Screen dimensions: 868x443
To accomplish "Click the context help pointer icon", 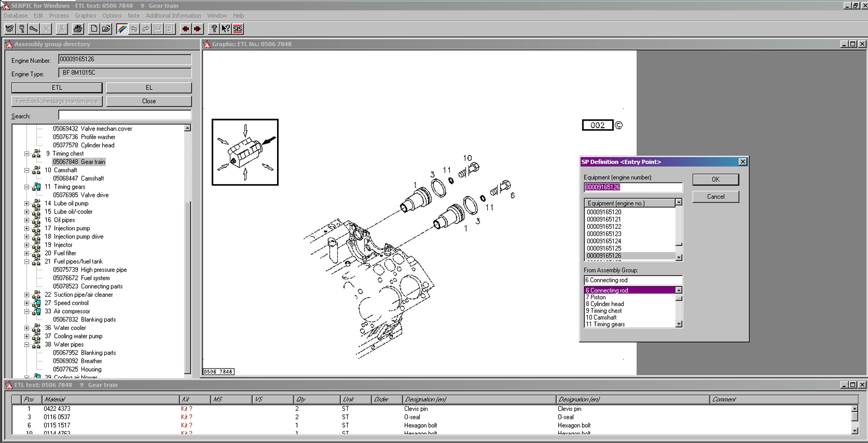I will pos(225,29).
